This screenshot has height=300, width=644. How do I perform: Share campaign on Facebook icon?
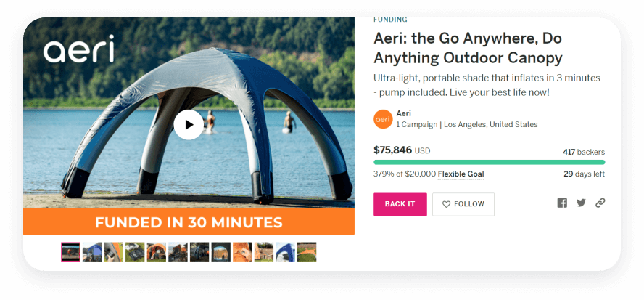(x=562, y=203)
